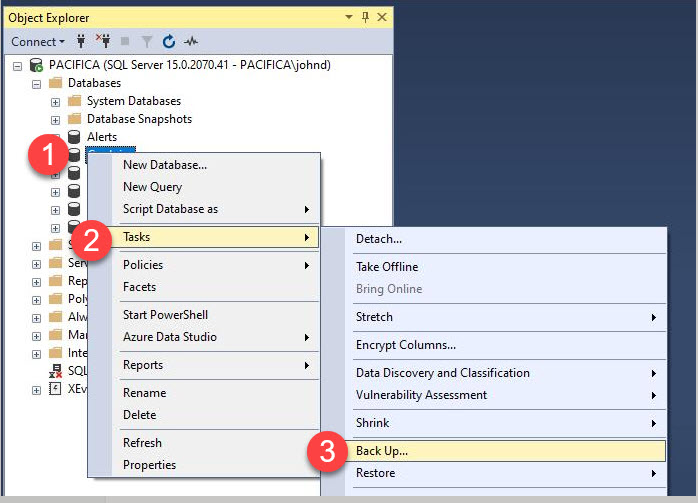Select the Alerts database label
The height and width of the screenshot is (503, 698).
pos(102,137)
